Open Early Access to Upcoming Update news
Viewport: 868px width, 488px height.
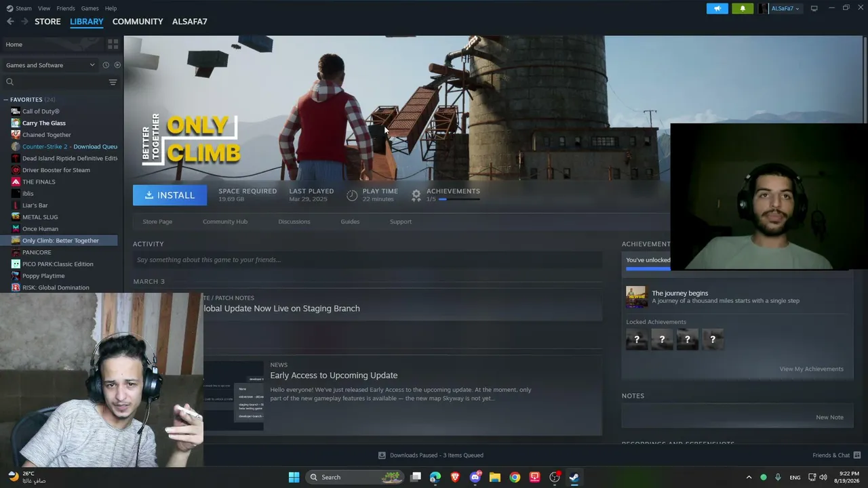pos(334,375)
